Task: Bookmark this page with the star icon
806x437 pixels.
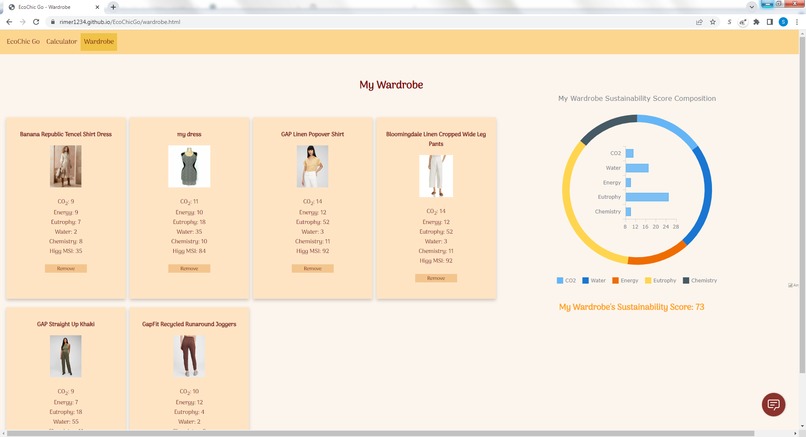Action: pyautogui.click(x=713, y=22)
